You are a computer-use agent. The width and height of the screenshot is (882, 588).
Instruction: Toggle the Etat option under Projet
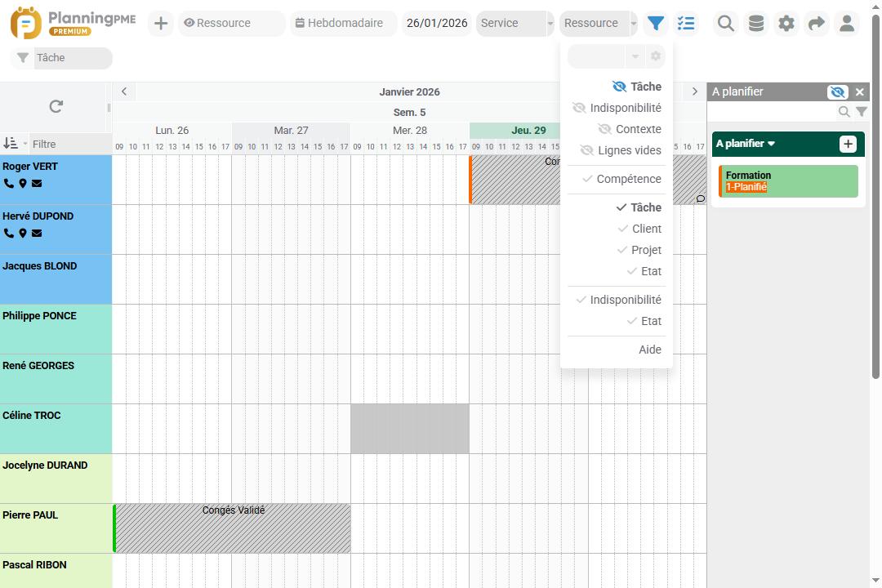(644, 272)
